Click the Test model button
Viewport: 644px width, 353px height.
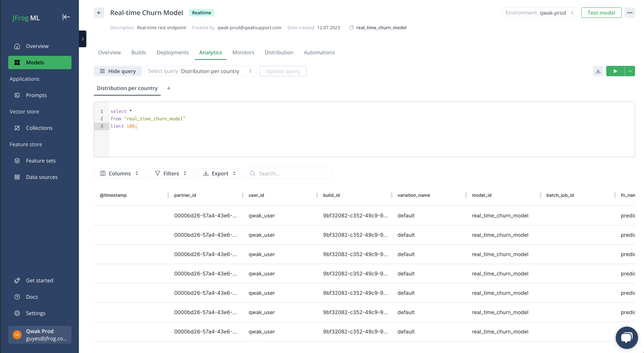point(601,13)
